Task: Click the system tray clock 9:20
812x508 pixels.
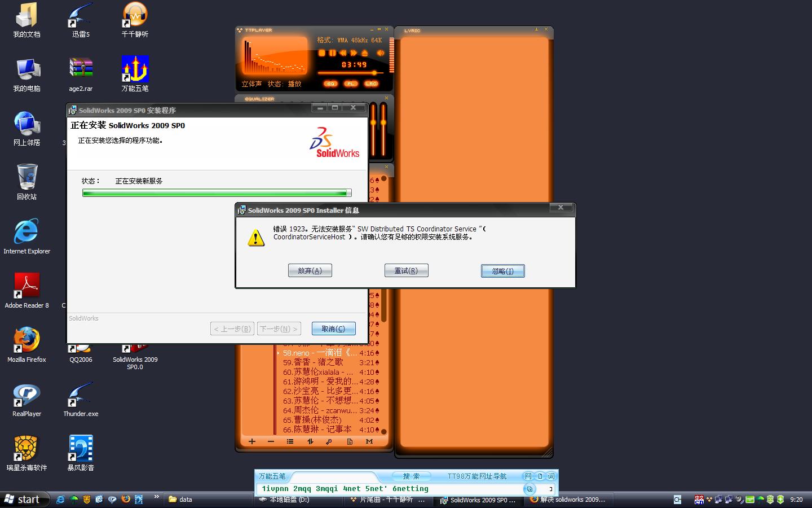Action: [796, 500]
